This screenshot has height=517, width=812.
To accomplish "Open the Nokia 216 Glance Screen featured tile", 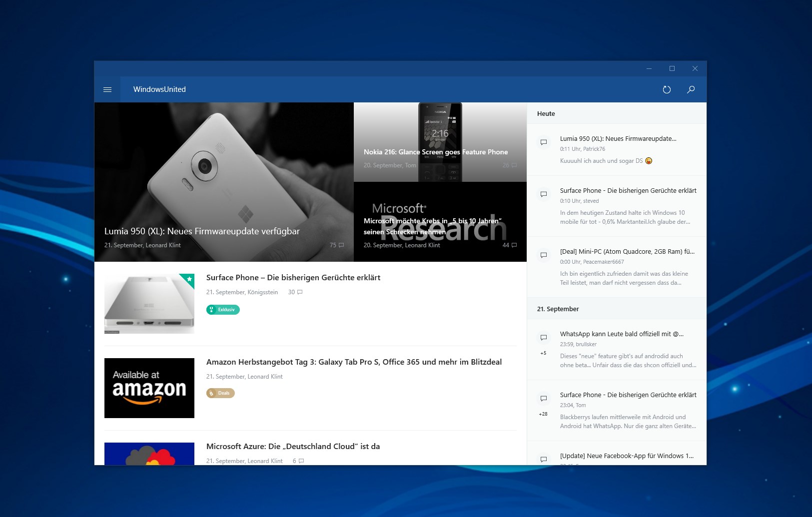I will click(440, 142).
